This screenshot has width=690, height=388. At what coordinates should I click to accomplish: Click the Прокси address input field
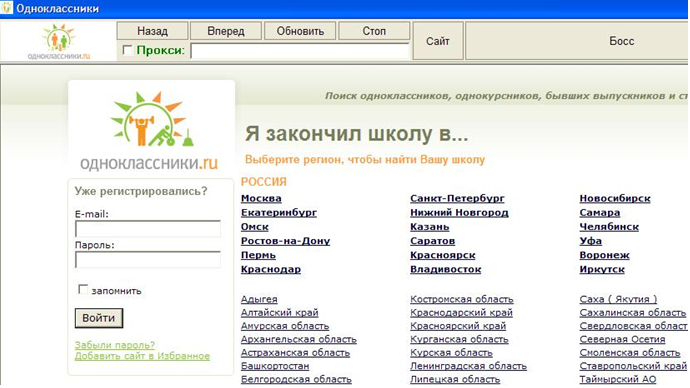(301, 51)
